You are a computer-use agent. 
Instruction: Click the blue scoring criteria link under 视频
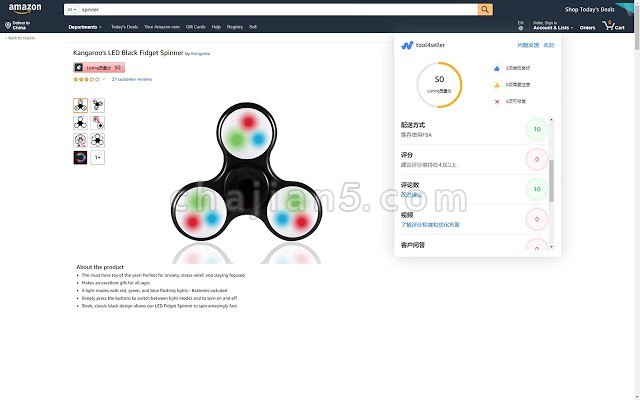[430, 224]
